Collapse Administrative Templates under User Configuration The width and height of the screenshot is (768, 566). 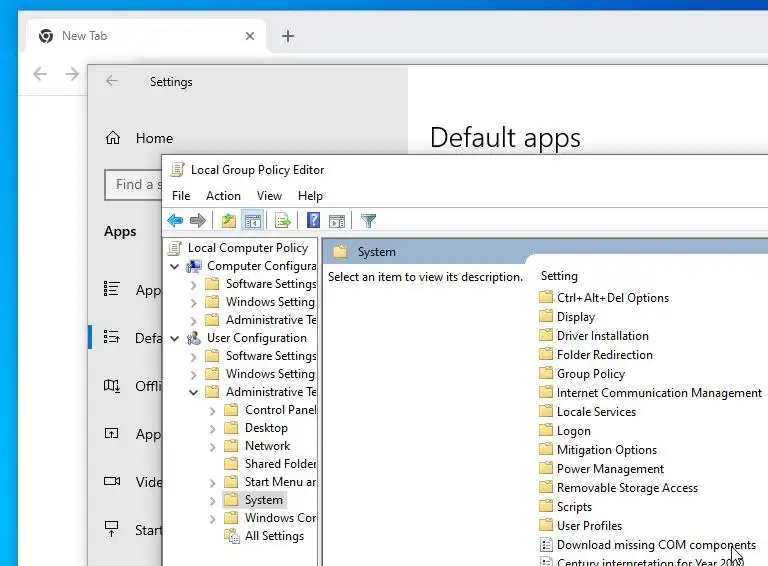click(193, 392)
